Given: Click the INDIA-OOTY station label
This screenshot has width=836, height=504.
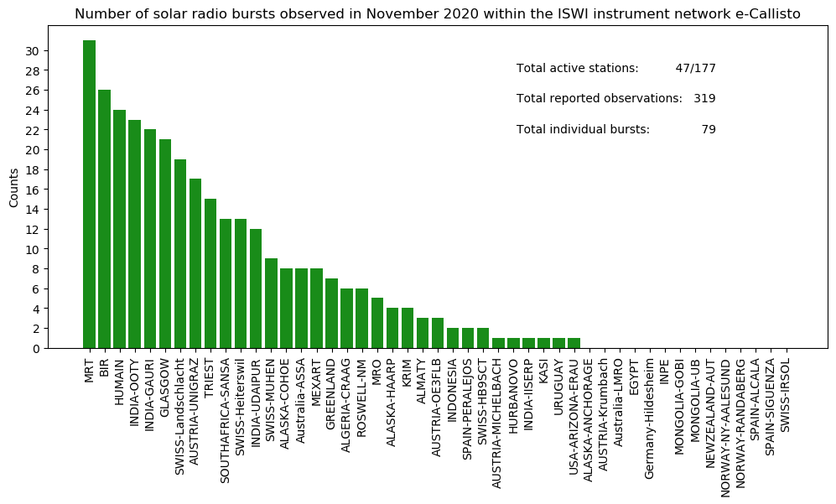Looking at the screenshot, I should pos(134,393).
